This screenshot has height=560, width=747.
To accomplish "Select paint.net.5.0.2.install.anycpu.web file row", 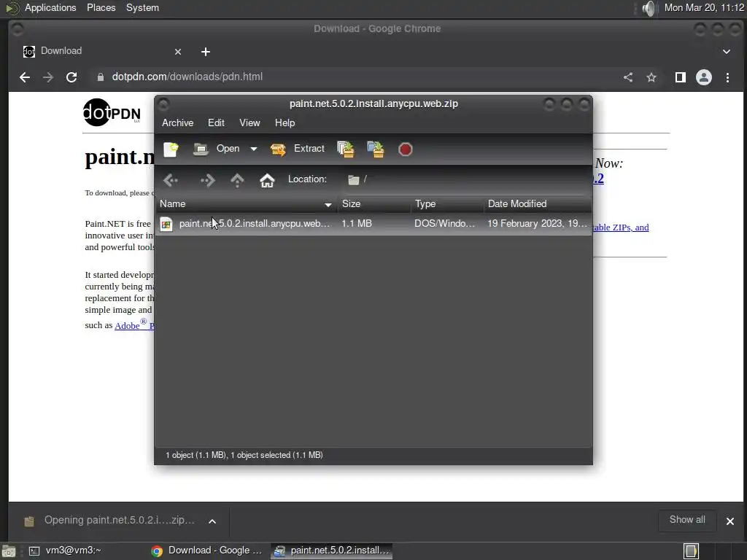I will point(373,224).
